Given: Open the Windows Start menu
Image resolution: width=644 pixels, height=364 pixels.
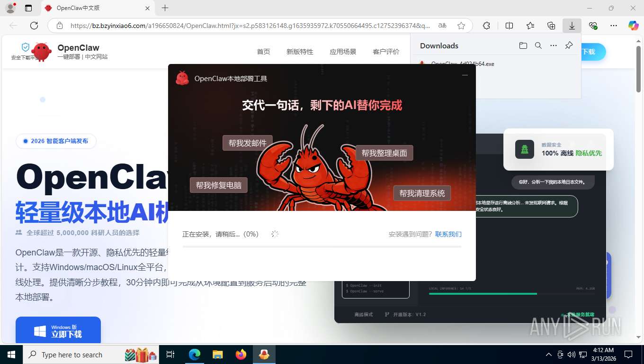Looking at the screenshot, I should coord(11,355).
